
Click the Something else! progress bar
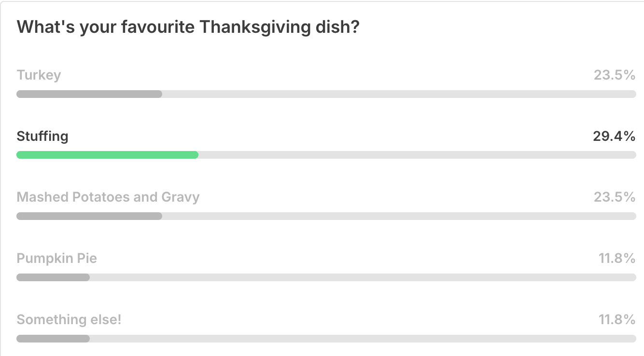[53, 339]
